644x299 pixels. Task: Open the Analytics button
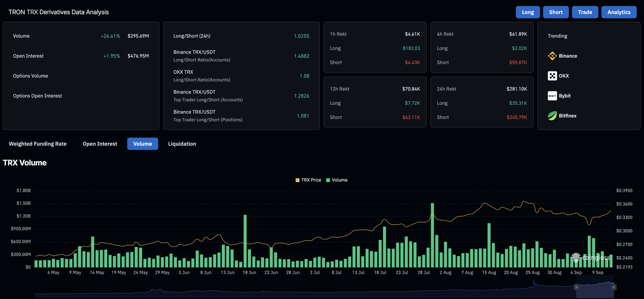pos(619,12)
